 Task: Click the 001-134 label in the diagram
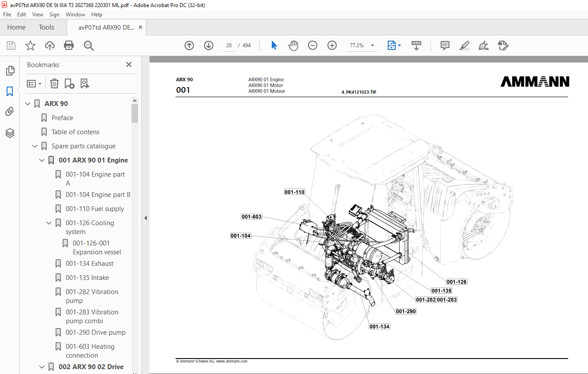point(379,326)
